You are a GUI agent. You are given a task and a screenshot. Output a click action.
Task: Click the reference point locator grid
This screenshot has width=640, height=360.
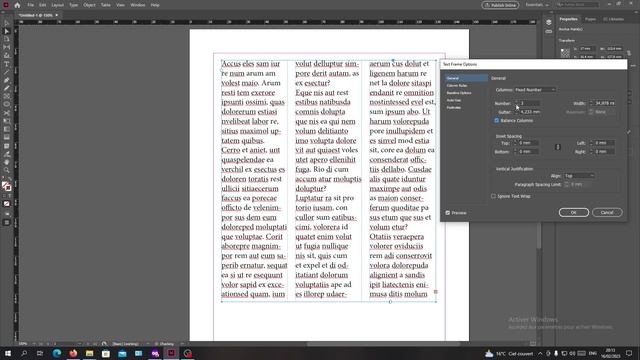pos(565,53)
